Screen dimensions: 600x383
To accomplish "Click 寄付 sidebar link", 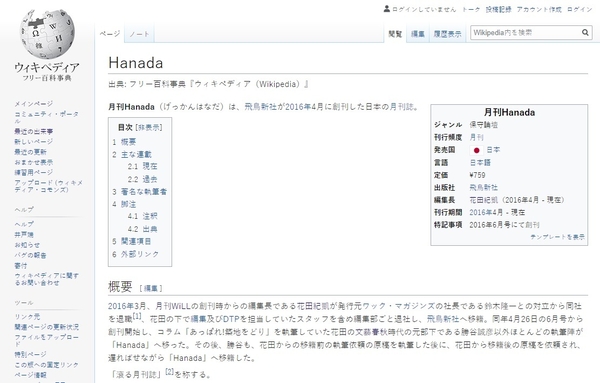I will click(21, 265).
